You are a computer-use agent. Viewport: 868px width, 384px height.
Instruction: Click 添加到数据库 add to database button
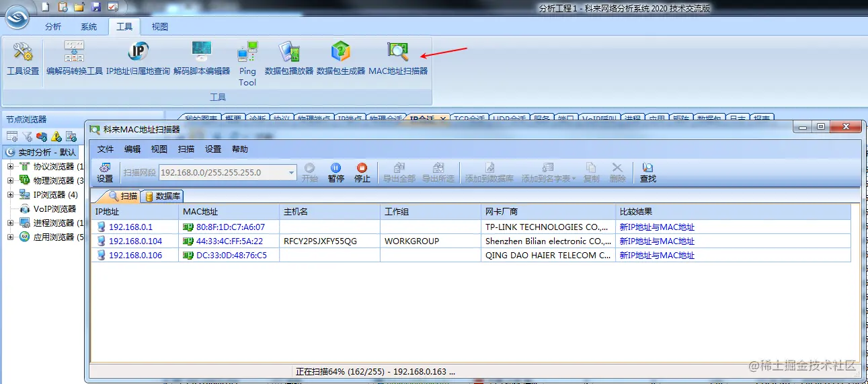click(x=489, y=173)
